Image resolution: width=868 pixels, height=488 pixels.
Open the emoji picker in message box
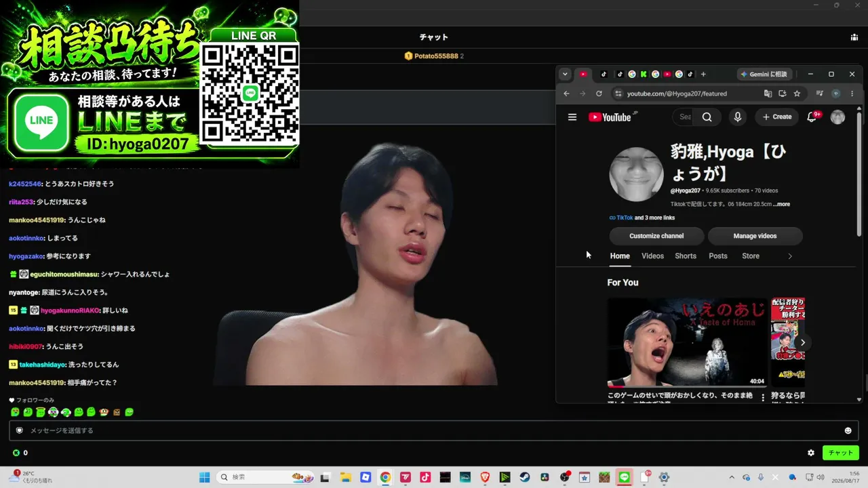[x=848, y=430]
